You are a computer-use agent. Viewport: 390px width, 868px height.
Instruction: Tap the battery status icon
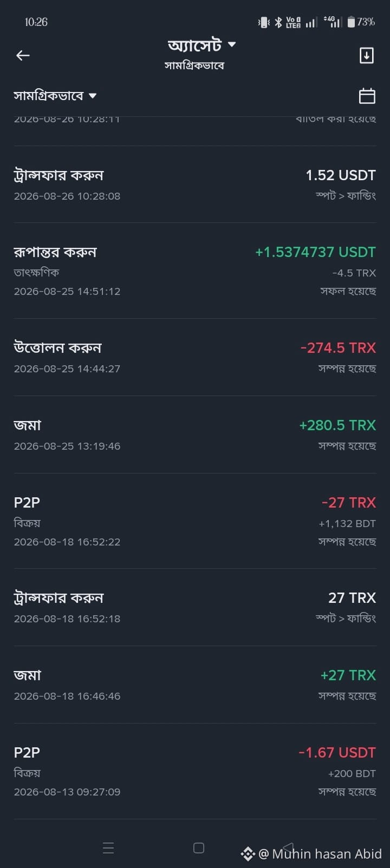point(351,22)
